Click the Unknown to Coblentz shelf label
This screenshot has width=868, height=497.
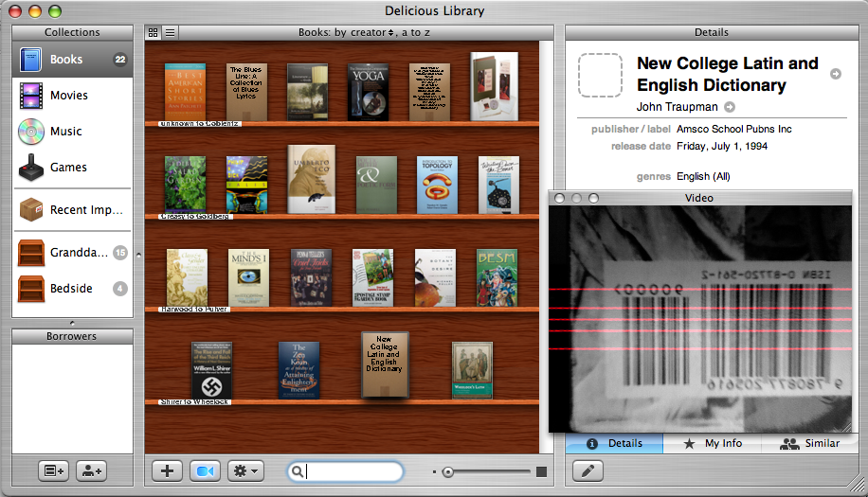coord(199,124)
